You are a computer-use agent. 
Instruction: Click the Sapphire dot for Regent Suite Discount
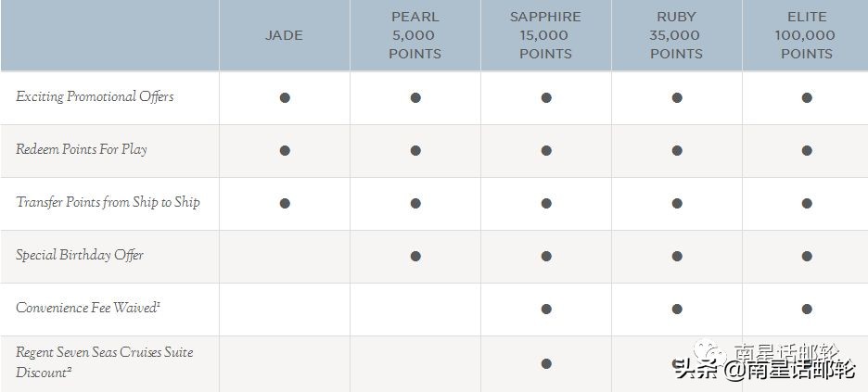(546, 363)
